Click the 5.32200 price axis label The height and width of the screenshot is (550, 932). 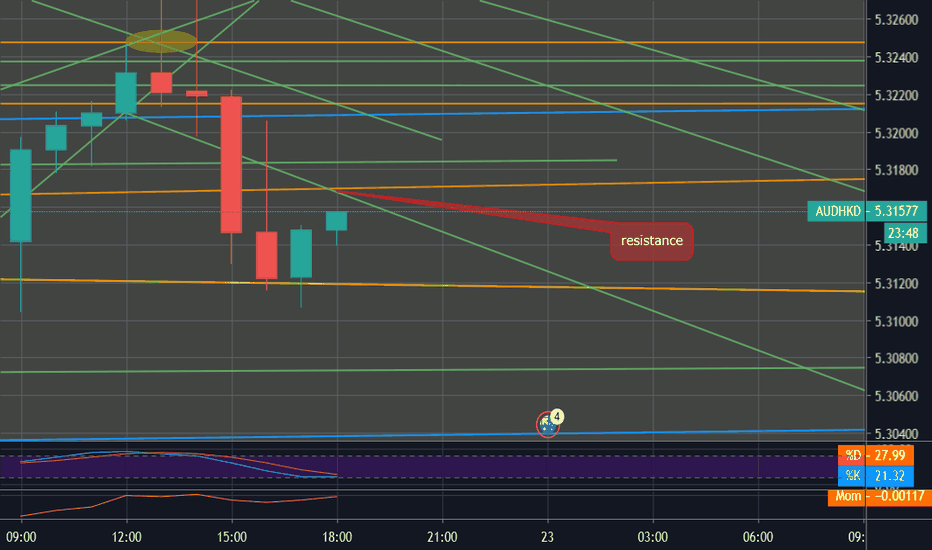click(896, 95)
